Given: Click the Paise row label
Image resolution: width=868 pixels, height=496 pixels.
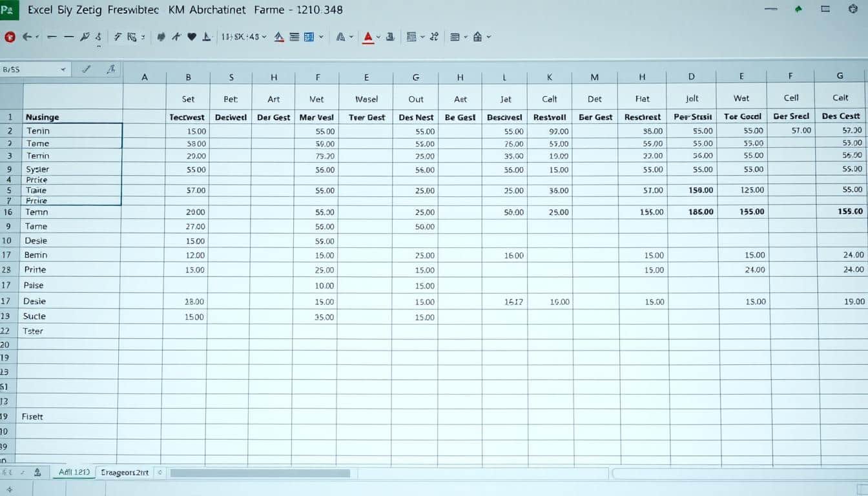Looking at the screenshot, I should (x=34, y=285).
